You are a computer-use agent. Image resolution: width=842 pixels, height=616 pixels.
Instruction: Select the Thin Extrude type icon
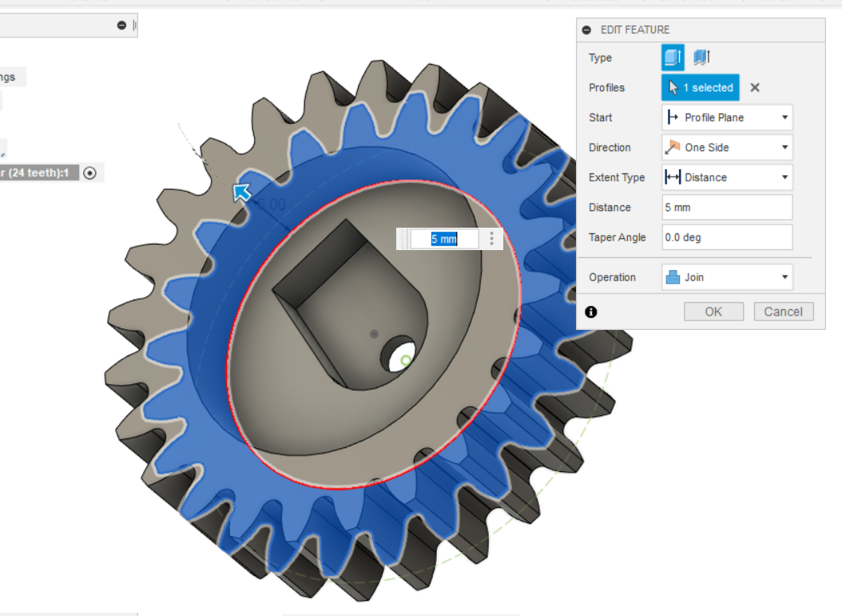tap(701, 58)
